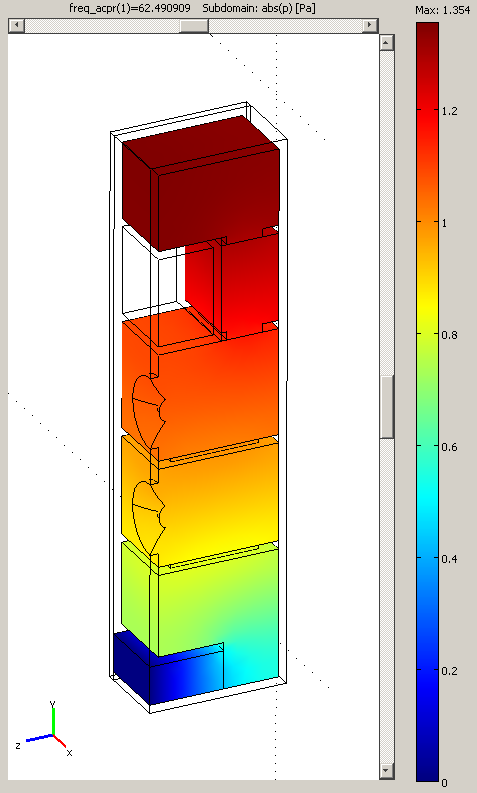Click the horizontal scrollbar thumb
The height and width of the screenshot is (793, 477).
pyautogui.click(x=194, y=25)
